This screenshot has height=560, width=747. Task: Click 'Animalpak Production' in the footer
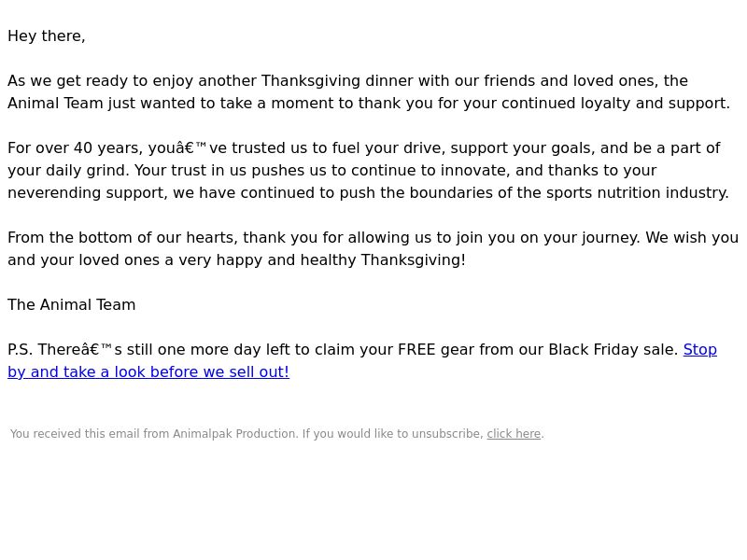point(235,434)
